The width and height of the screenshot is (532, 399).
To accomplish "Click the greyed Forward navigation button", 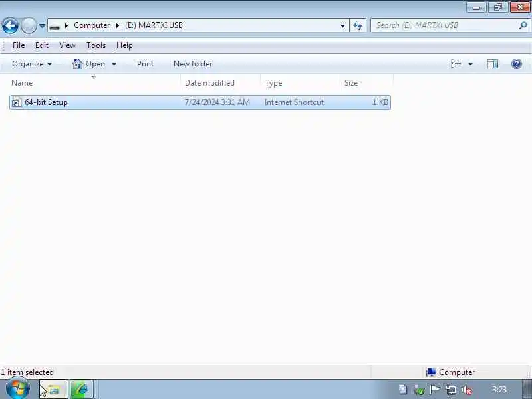I will coord(29,25).
